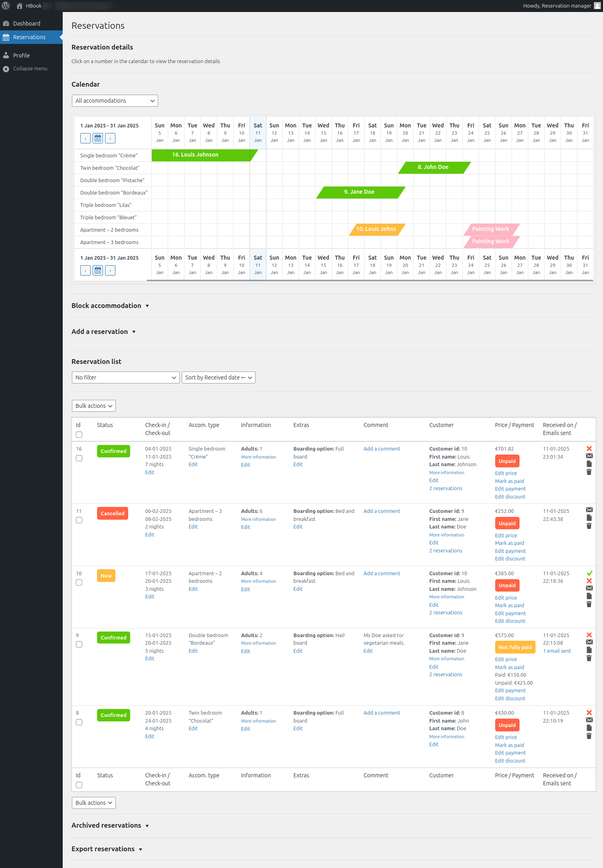Go to next month in top calendar

click(110, 139)
